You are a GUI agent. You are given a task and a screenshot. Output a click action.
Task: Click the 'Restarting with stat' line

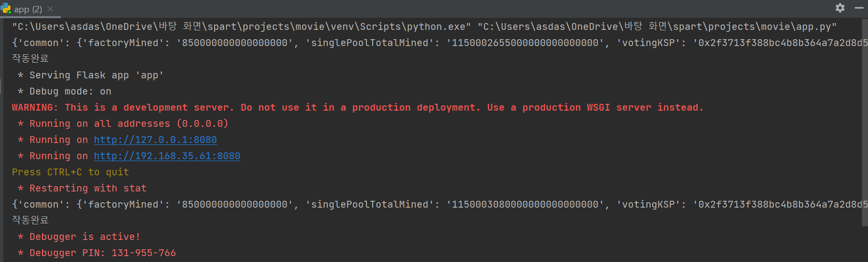(x=82, y=188)
